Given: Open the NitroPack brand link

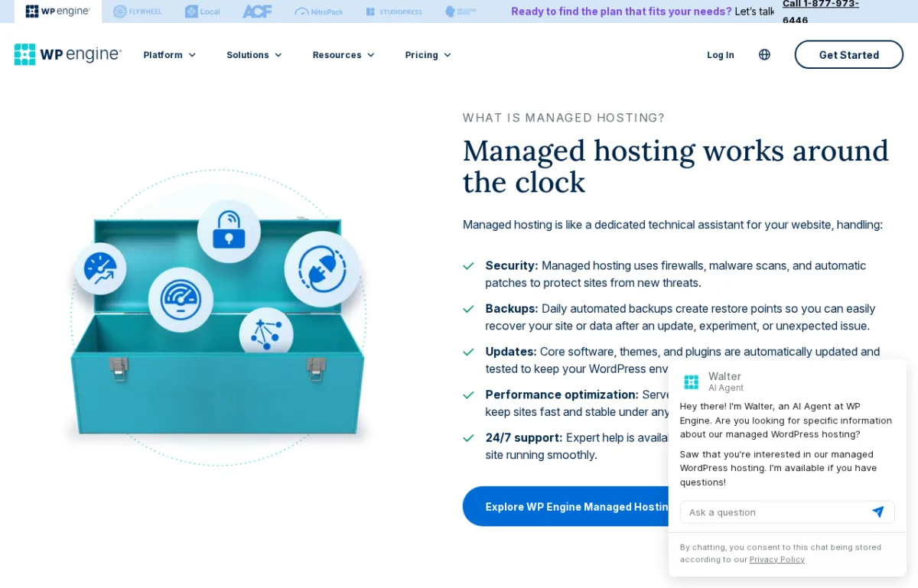Looking at the screenshot, I should [319, 11].
